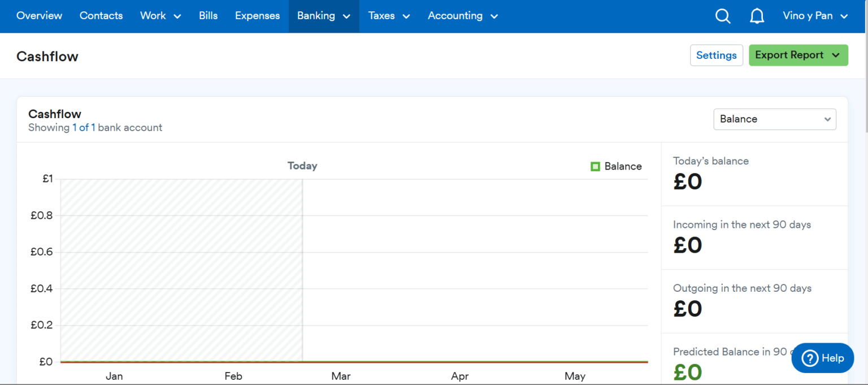Click the Today marker on the chart
This screenshot has height=385, width=868.
[302, 166]
